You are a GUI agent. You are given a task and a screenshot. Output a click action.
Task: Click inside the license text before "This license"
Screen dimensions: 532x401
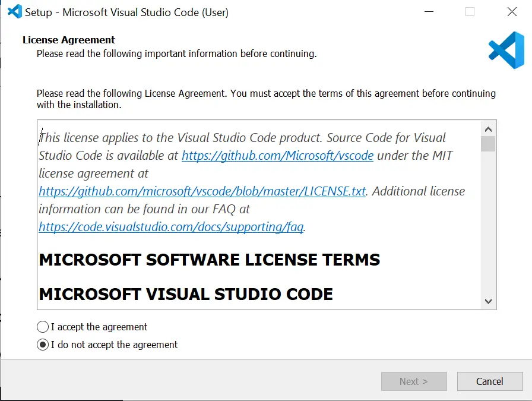coord(39,137)
